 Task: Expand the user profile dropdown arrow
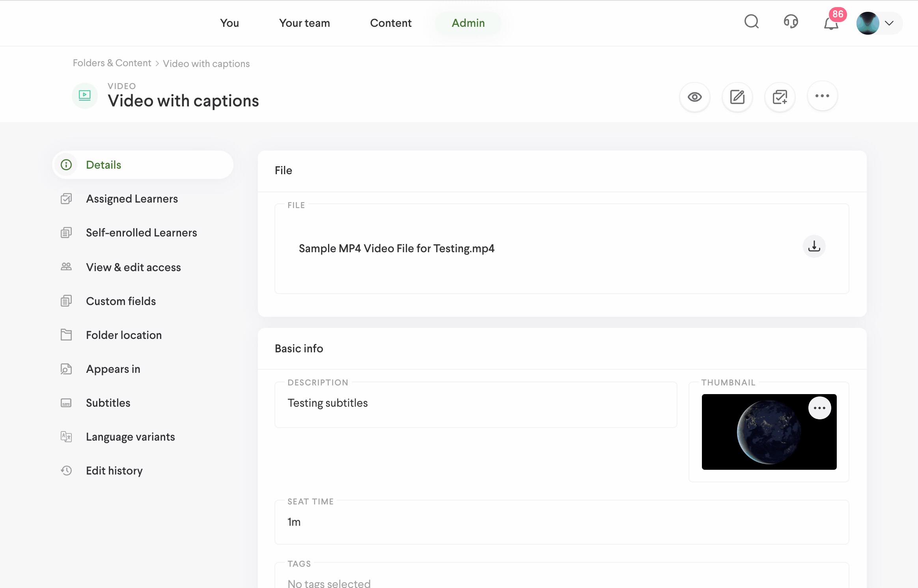point(889,23)
